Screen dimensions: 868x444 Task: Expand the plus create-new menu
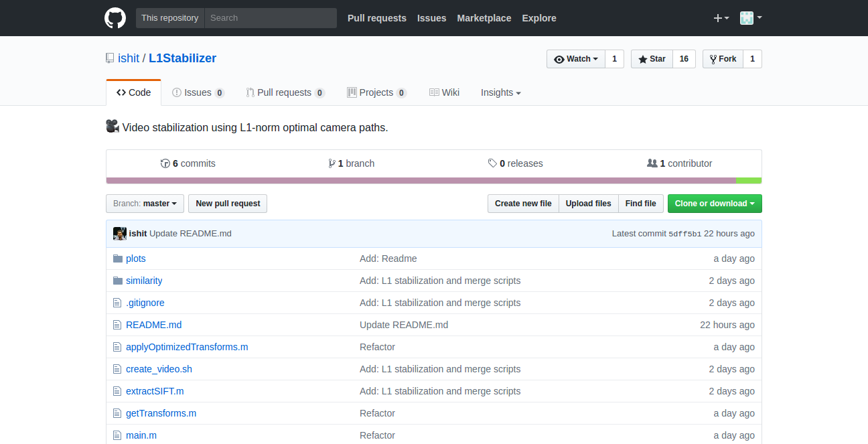coord(721,18)
